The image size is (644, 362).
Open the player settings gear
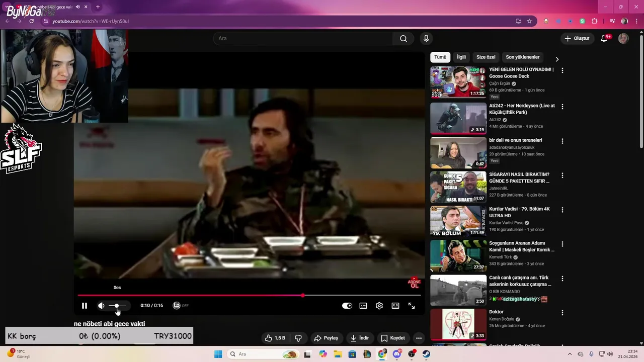pyautogui.click(x=379, y=306)
